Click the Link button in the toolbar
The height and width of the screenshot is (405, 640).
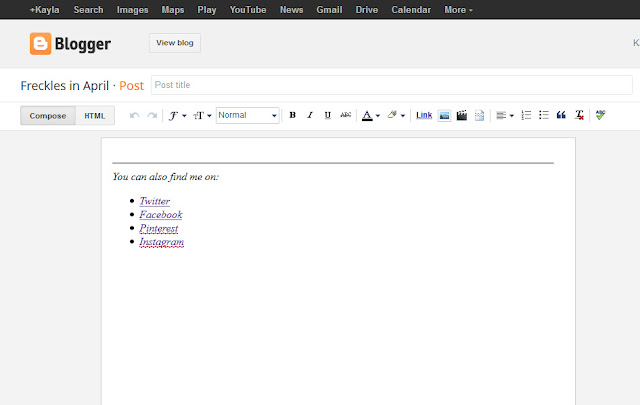click(x=424, y=115)
